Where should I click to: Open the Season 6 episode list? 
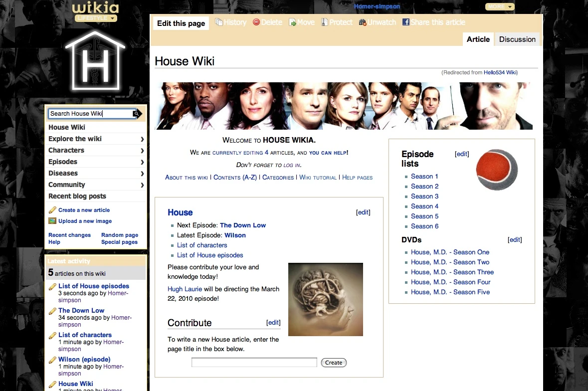coord(424,226)
